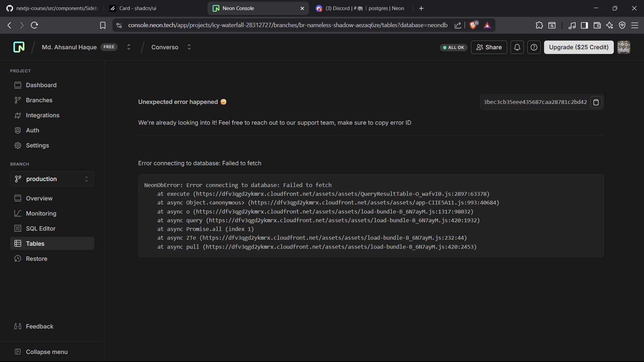Select Tables in the sidebar
Screen dimensions: 644x362
(x=52, y=244)
